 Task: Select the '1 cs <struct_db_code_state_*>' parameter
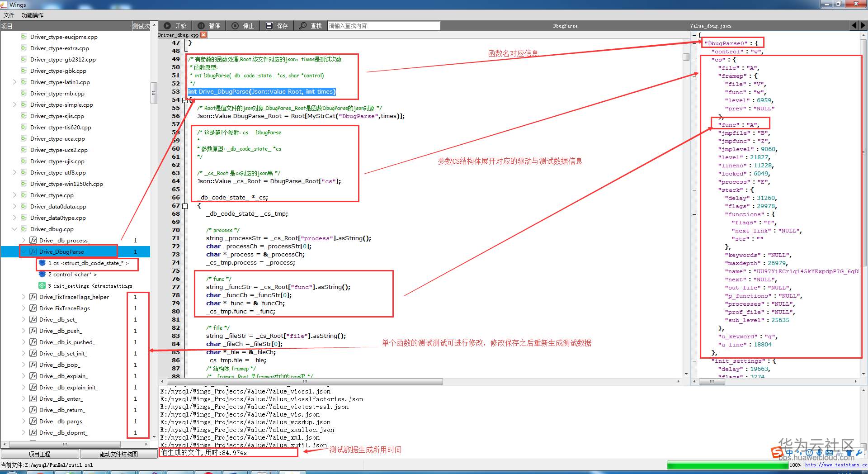tap(89, 263)
